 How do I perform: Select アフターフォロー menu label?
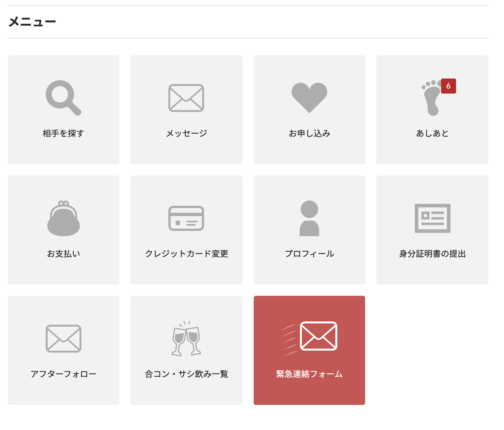(x=64, y=374)
